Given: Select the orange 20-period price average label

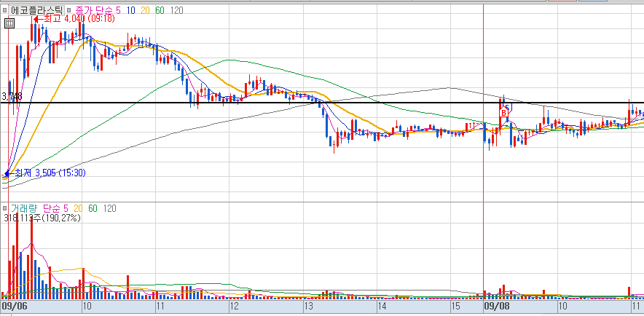Looking at the screenshot, I should [146, 10].
